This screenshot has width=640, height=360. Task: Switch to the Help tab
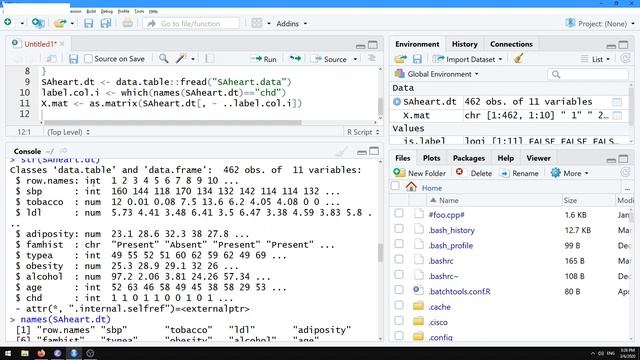(505, 158)
